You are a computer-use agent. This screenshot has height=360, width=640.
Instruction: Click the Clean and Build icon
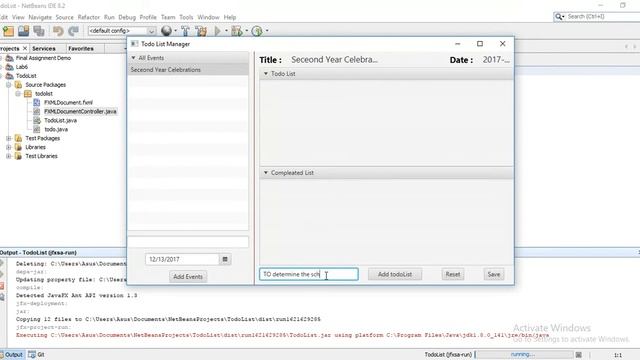point(201,31)
